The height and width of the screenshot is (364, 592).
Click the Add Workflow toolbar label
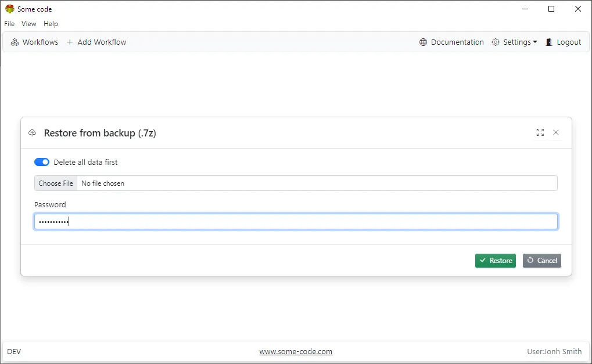102,42
